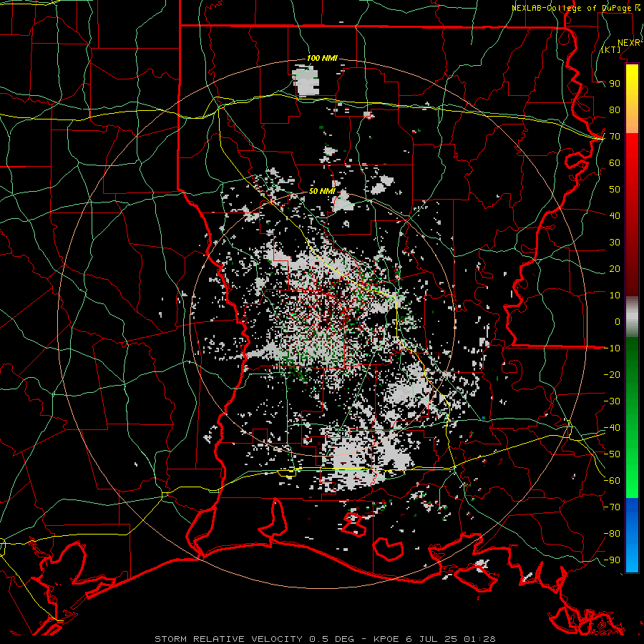
Task: Click the KT units label above color scale
Action: click(x=610, y=49)
